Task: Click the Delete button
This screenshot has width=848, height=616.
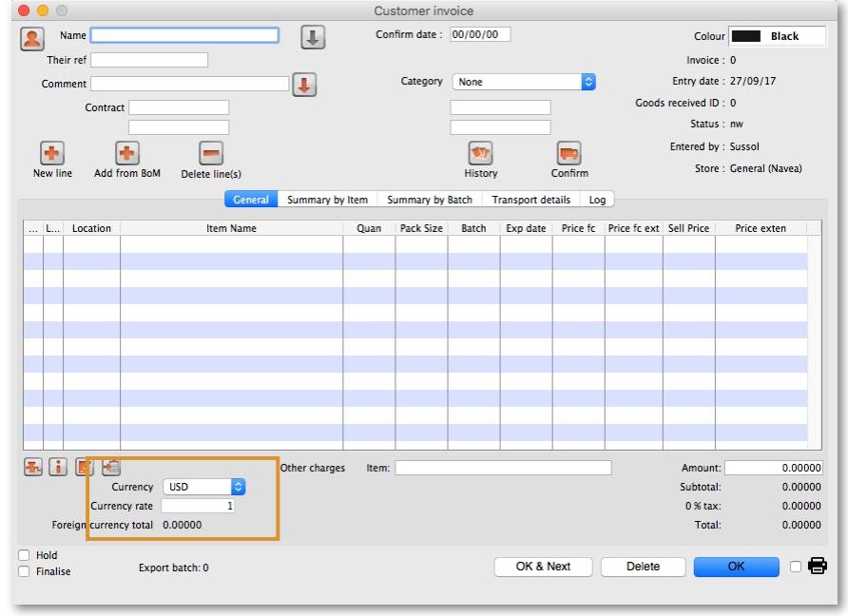Action: pyautogui.click(x=643, y=567)
